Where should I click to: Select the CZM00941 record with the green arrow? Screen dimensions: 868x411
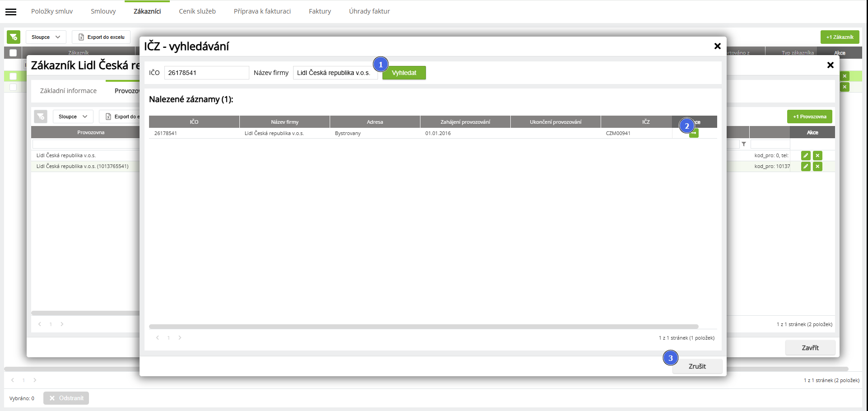(694, 133)
